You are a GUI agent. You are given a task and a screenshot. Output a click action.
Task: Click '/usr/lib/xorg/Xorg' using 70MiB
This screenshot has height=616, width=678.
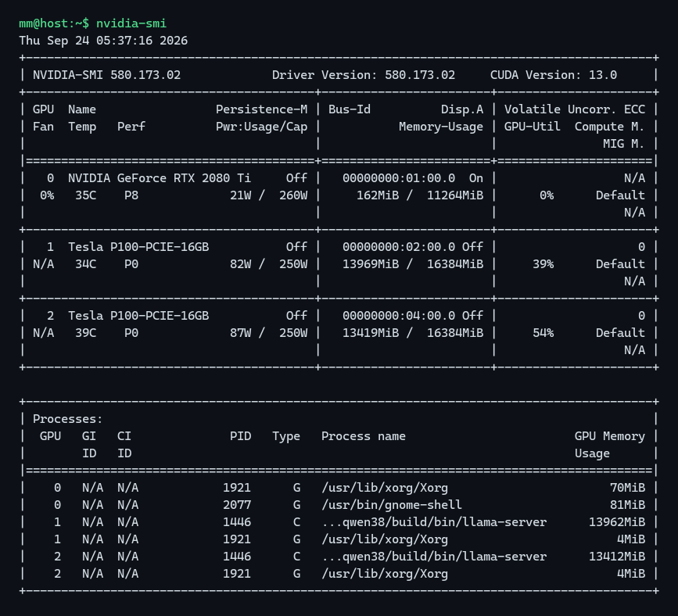pyautogui.click(x=385, y=488)
